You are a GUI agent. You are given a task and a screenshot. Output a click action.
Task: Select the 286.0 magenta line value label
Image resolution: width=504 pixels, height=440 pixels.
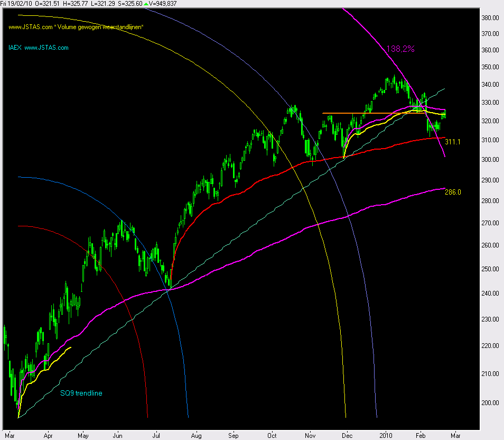[453, 192]
